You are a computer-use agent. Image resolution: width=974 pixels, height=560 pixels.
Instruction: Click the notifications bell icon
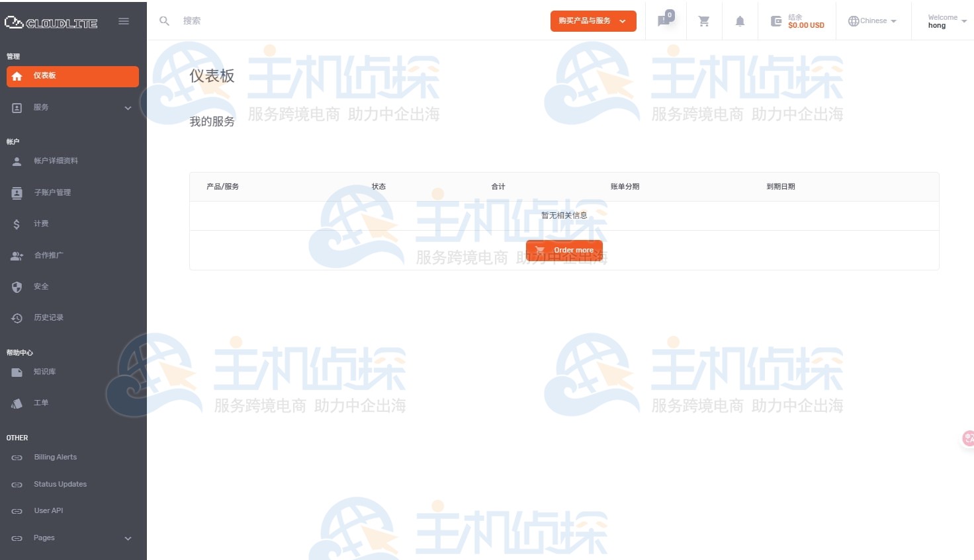pos(740,20)
